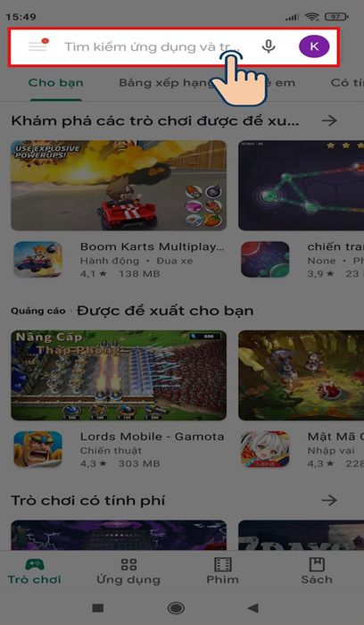Viewport: 364px width, 625px height.
Task: Tap the recent apps square button
Action: [98, 608]
